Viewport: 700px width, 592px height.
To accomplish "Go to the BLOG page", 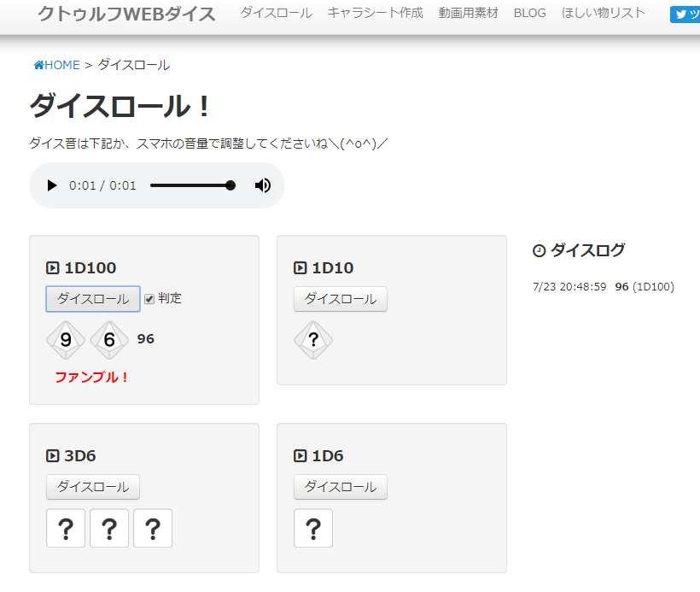I will [x=529, y=13].
